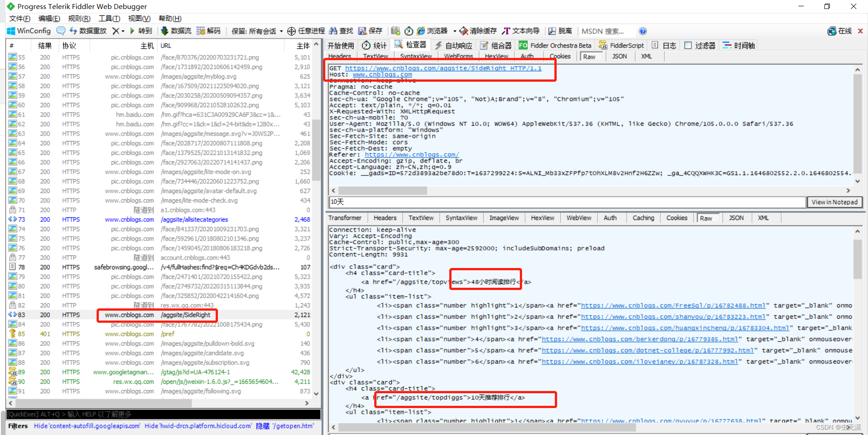Screen dimensions: 868x435
Task: Open the 时间轴 timeline tab
Action: (x=739, y=45)
